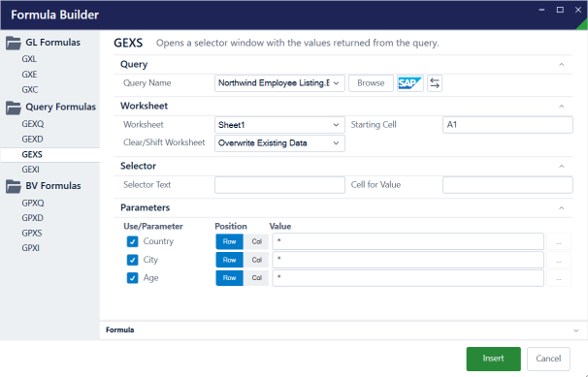This screenshot has width=588, height=377.
Task: Open the Clear/Shift Worksheet dropdown
Action: (x=279, y=143)
